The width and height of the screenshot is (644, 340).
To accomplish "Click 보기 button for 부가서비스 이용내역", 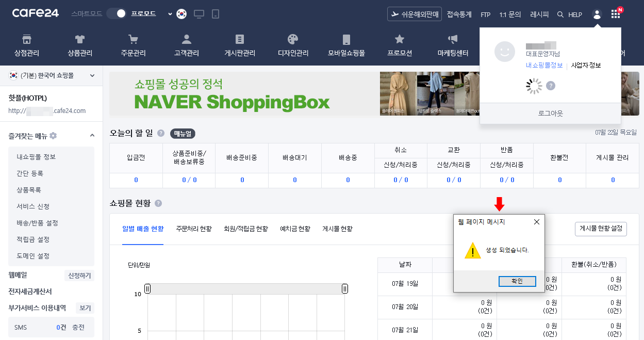I will point(85,308).
